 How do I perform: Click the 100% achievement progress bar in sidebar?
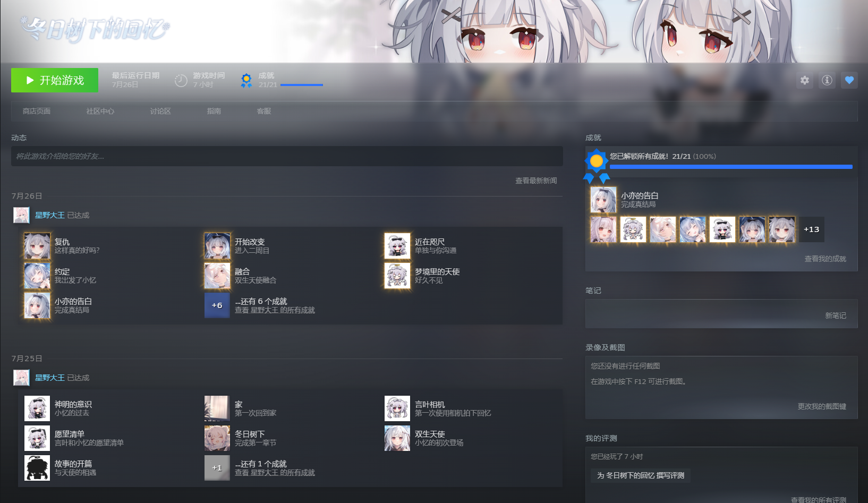(x=731, y=167)
